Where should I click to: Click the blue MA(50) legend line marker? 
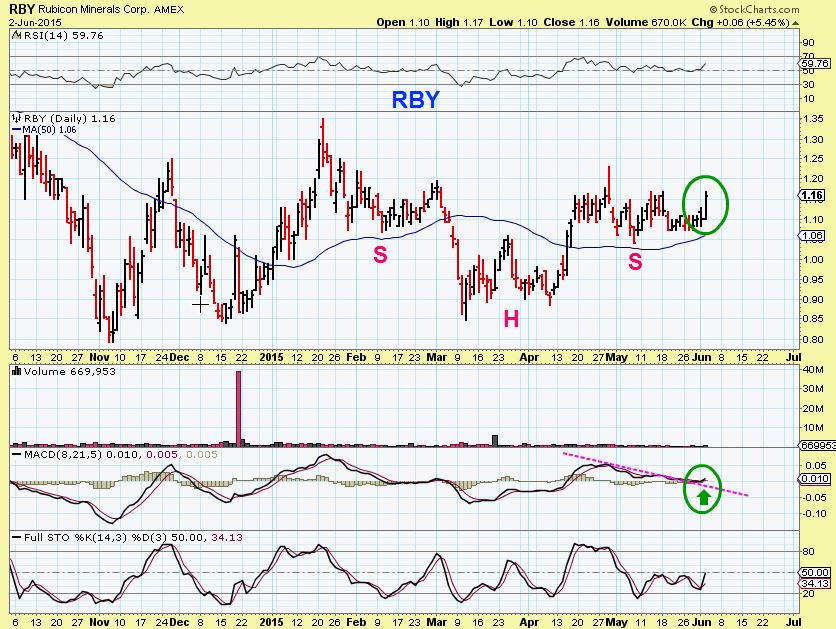point(16,130)
